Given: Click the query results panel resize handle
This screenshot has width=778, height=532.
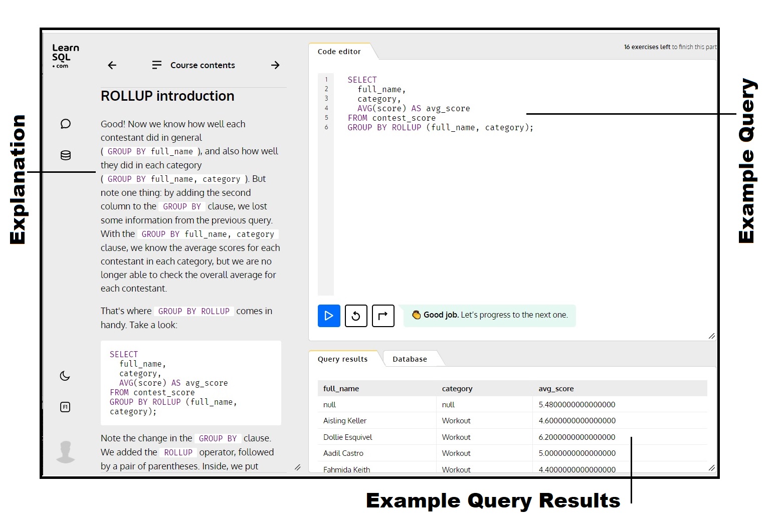Looking at the screenshot, I should pyautogui.click(x=712, y=468).
